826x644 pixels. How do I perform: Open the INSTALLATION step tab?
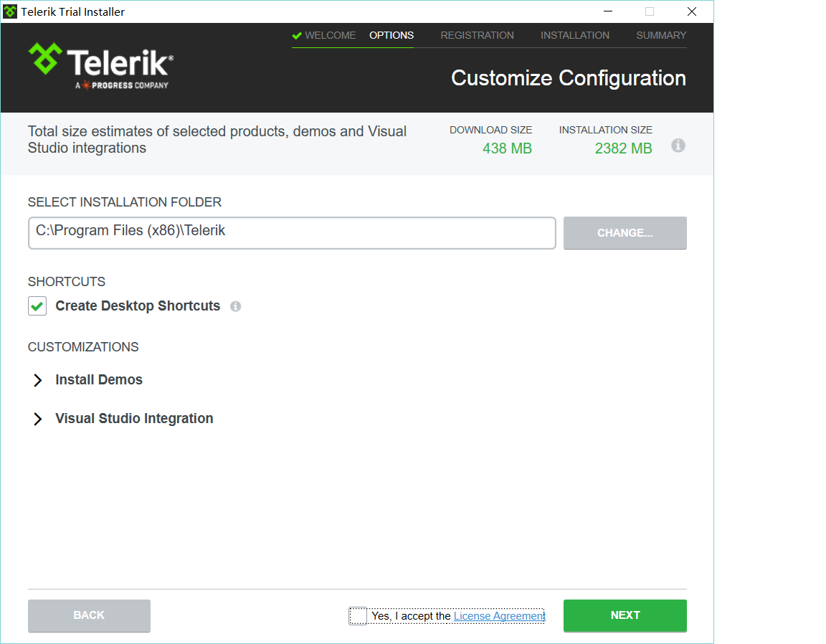[x=575, y=35]
